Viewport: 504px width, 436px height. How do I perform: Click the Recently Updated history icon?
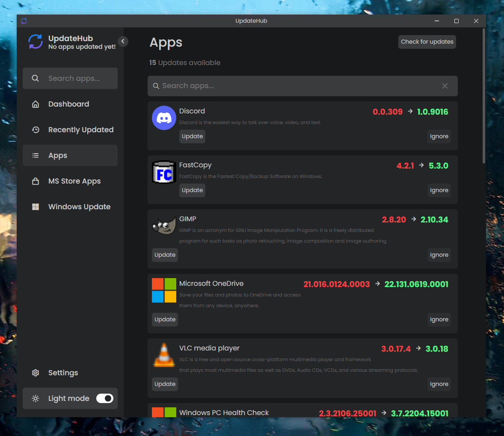pos(36,130)
